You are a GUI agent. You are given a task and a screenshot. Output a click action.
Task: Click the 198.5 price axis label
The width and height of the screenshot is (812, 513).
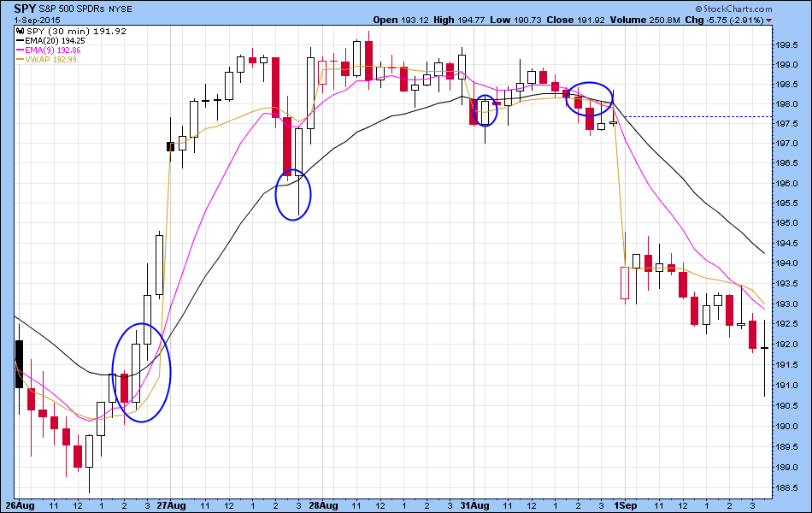[787, 85]
